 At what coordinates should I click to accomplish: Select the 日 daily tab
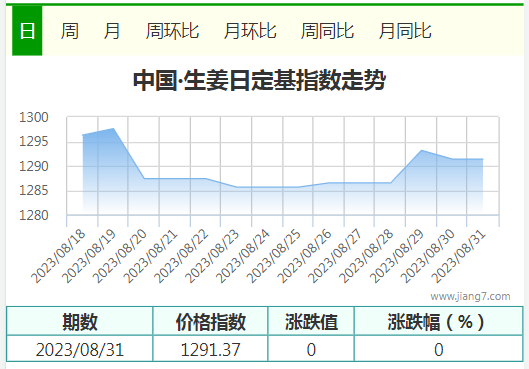[x=27, y=31]
